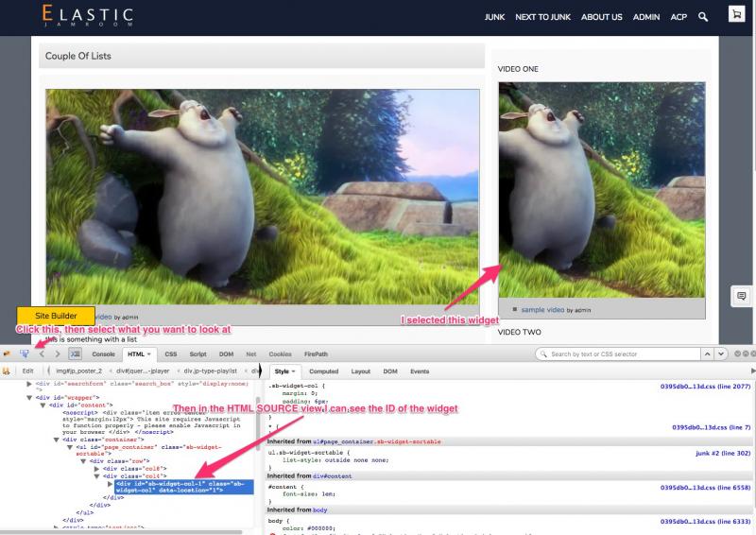Switch to the Computed side tab
The image size is (756, 535).
(324, 371)
